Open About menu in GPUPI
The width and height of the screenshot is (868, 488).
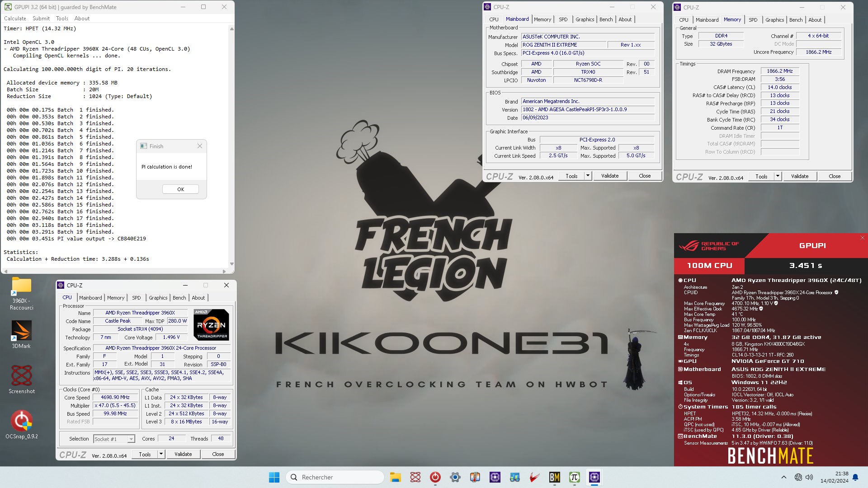point(82,19)
